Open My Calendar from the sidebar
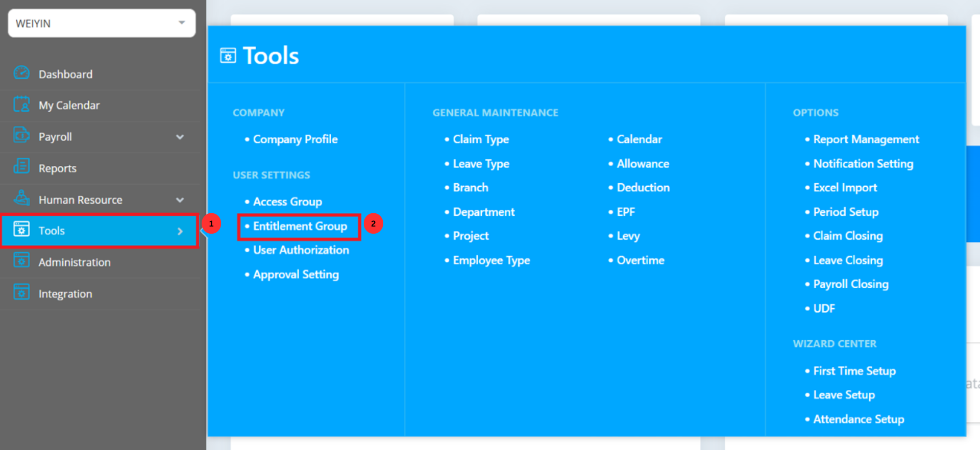This screenshot has height=450, width=980. 69,105
